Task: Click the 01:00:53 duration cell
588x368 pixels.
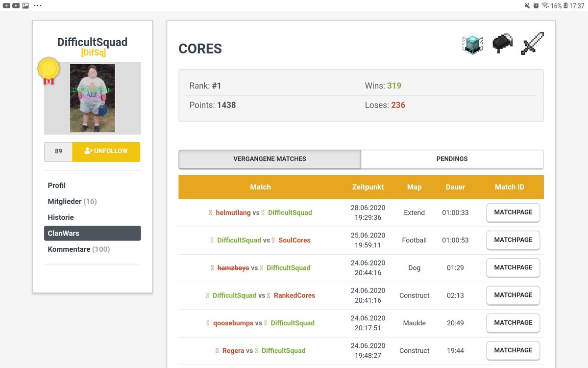Action: [x=455, y=240]
